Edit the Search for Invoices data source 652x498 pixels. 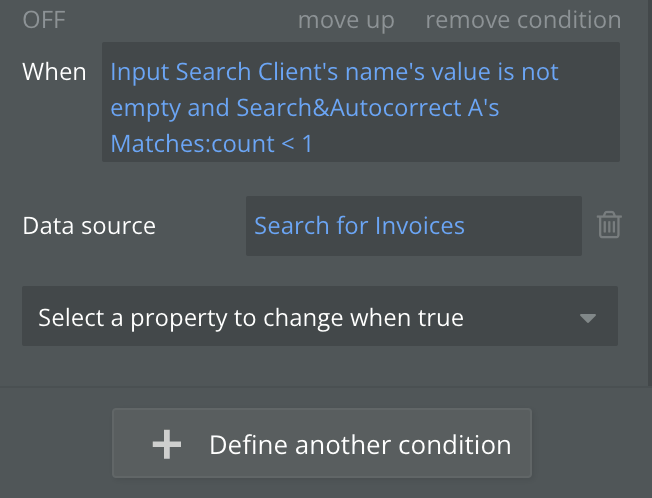tap(359, 226)
